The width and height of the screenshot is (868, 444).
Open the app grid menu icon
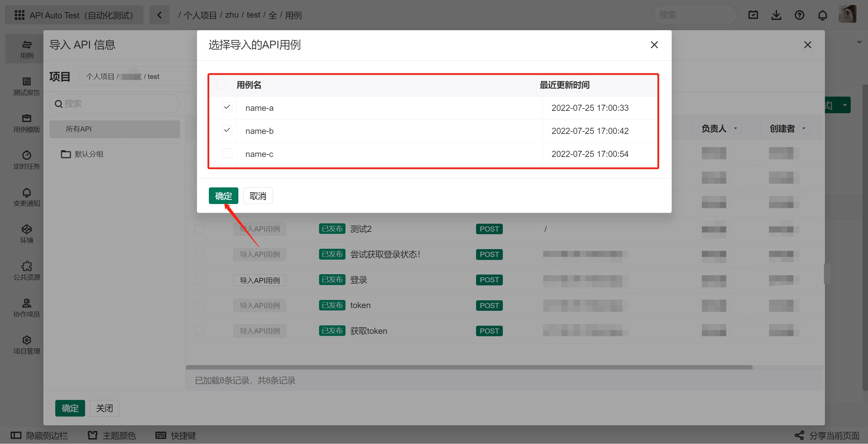click(x=19, y=15)
